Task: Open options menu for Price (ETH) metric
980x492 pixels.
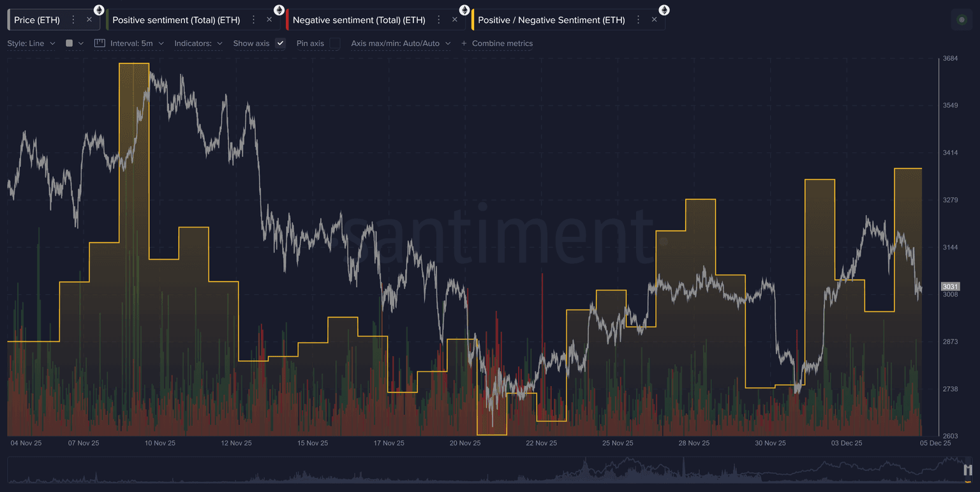Action: (x=73, y=20)
